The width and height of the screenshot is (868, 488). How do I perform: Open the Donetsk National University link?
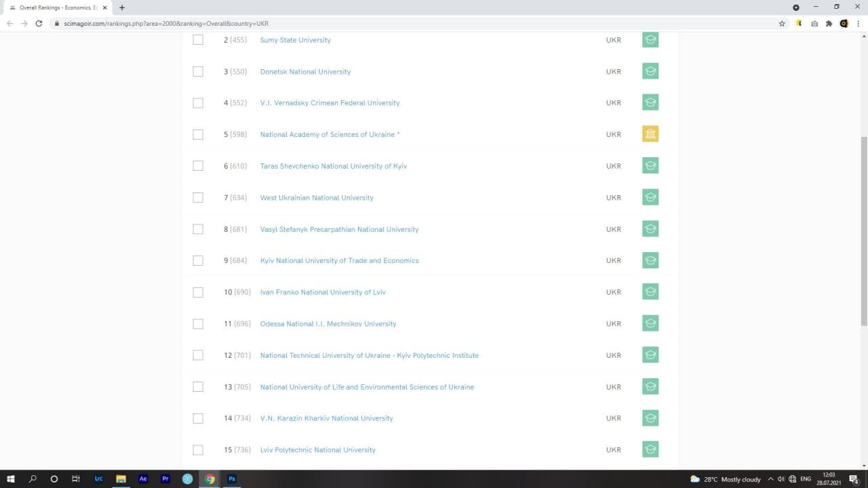(x=305, y=71)
